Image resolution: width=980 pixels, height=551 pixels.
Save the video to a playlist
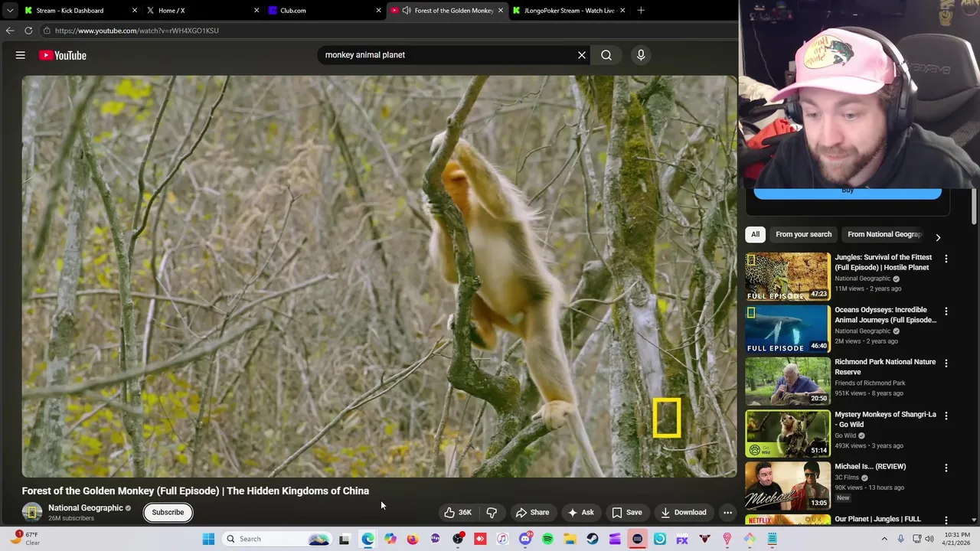pos(627,513)
